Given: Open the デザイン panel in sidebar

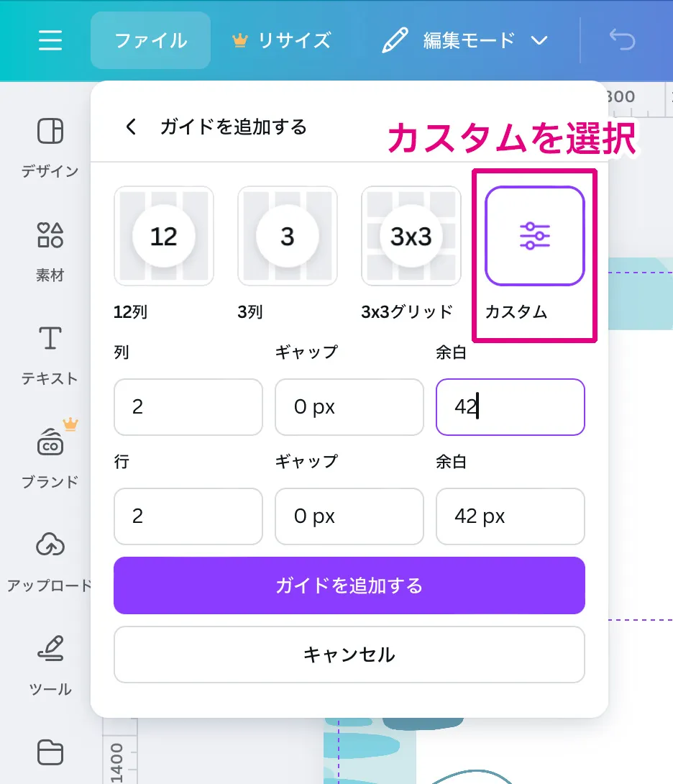Looking at the screenshot, I should pyautogui.click(x=50, y=147).
